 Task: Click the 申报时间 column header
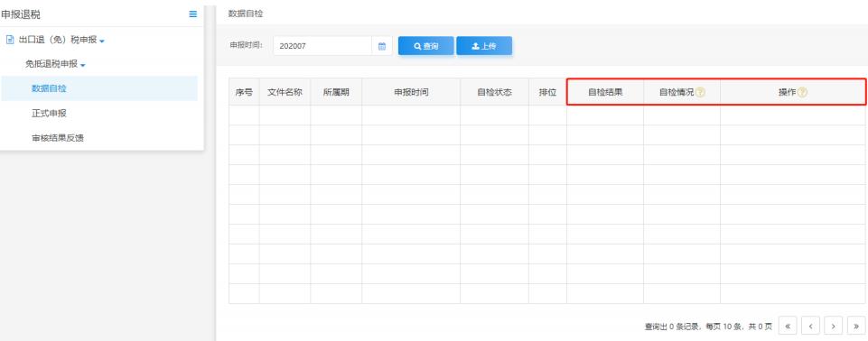click(x=411, y=93)
